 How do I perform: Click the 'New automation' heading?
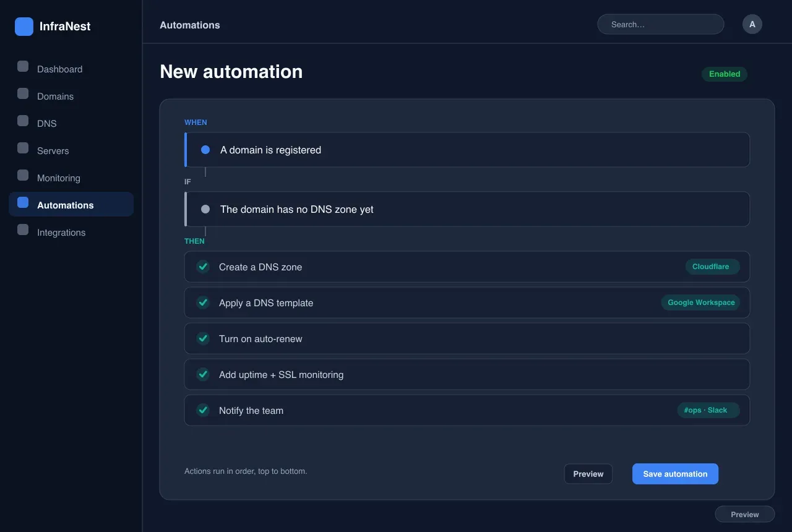(x=231, y=72)
